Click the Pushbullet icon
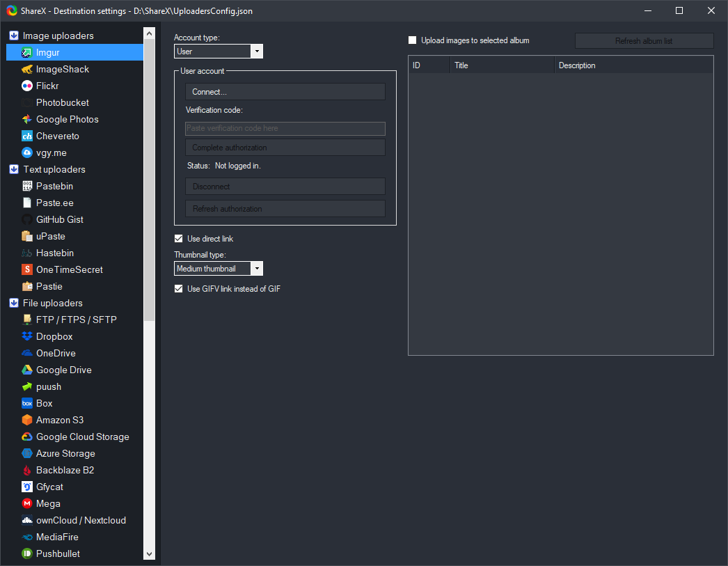The image size is (728, 566). point(27,554)
